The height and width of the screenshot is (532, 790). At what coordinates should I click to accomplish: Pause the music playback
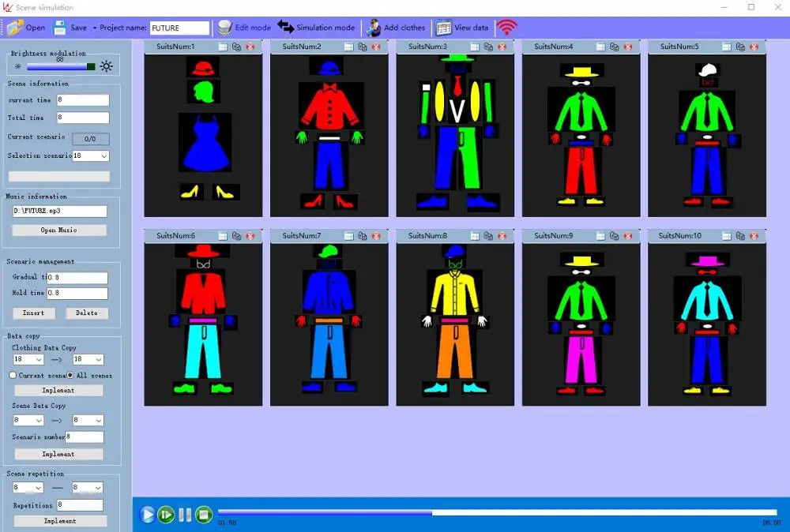185,515
